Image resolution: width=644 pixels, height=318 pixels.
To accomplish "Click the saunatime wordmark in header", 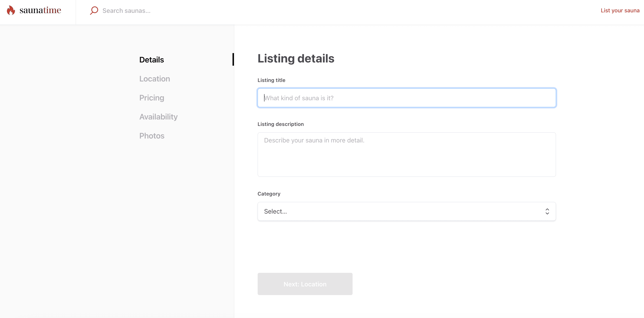I will [x=40, y=10].
